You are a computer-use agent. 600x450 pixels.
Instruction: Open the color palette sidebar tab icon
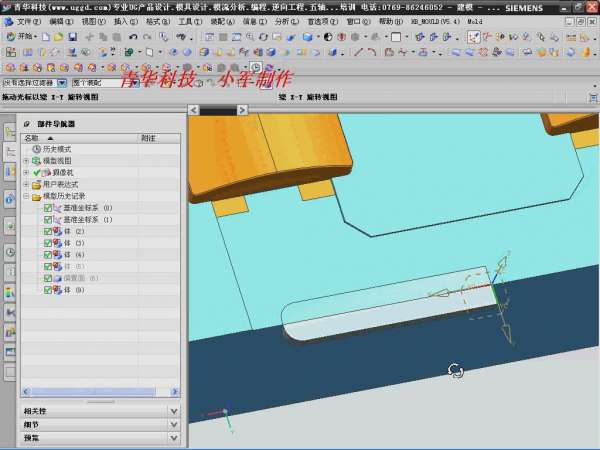[10, 292]
